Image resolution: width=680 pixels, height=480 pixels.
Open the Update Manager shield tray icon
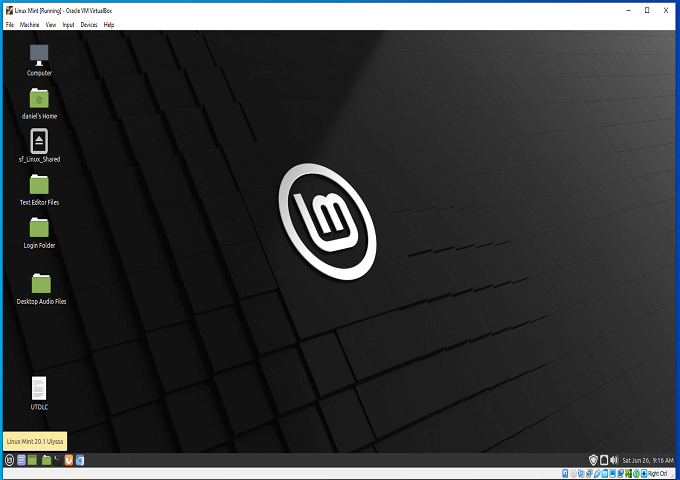pos(593,460)
